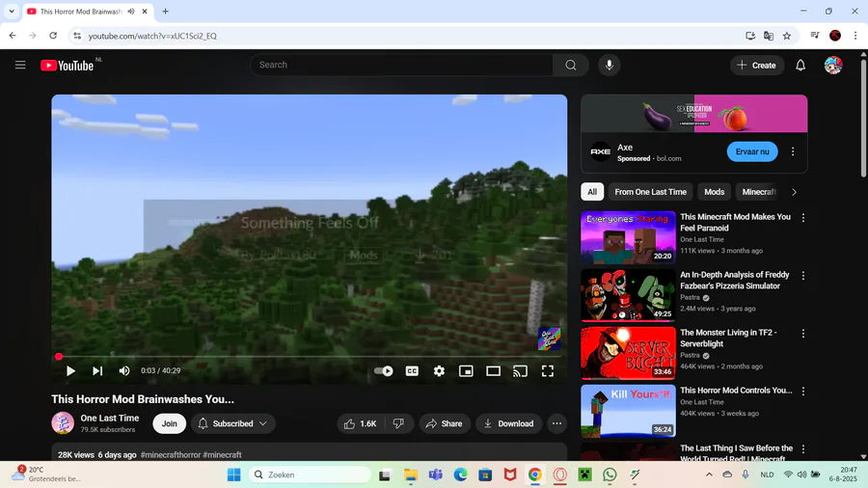The image size is (868, 488).
Task: Select the From One Last Time chip
Action: point(650,192)
